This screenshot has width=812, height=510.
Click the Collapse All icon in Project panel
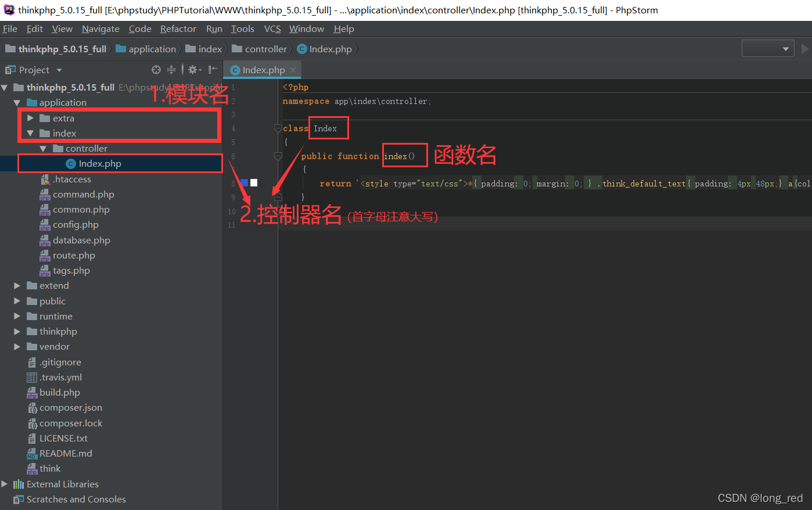tap(171, 70)
